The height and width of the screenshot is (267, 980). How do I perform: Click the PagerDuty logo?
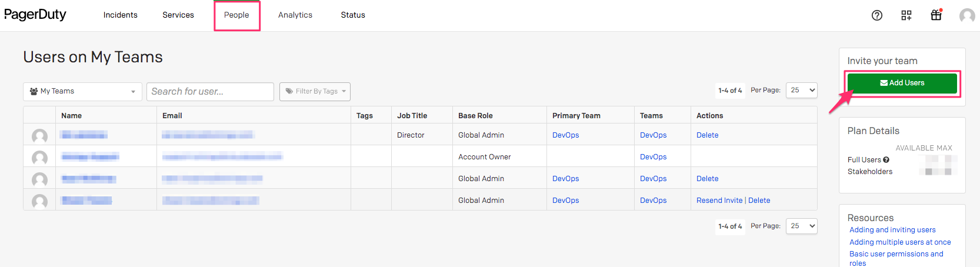coord(35,15)
